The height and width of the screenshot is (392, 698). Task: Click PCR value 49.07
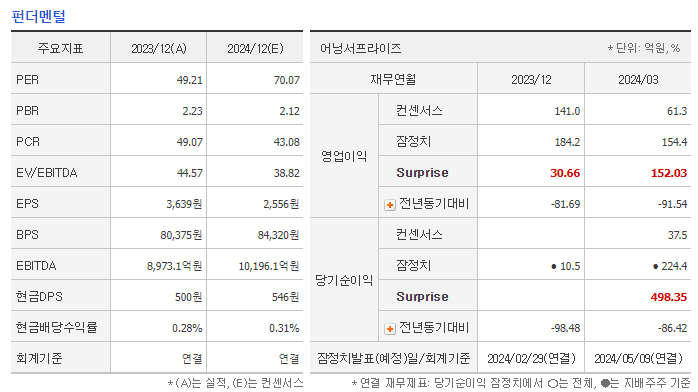189,142
